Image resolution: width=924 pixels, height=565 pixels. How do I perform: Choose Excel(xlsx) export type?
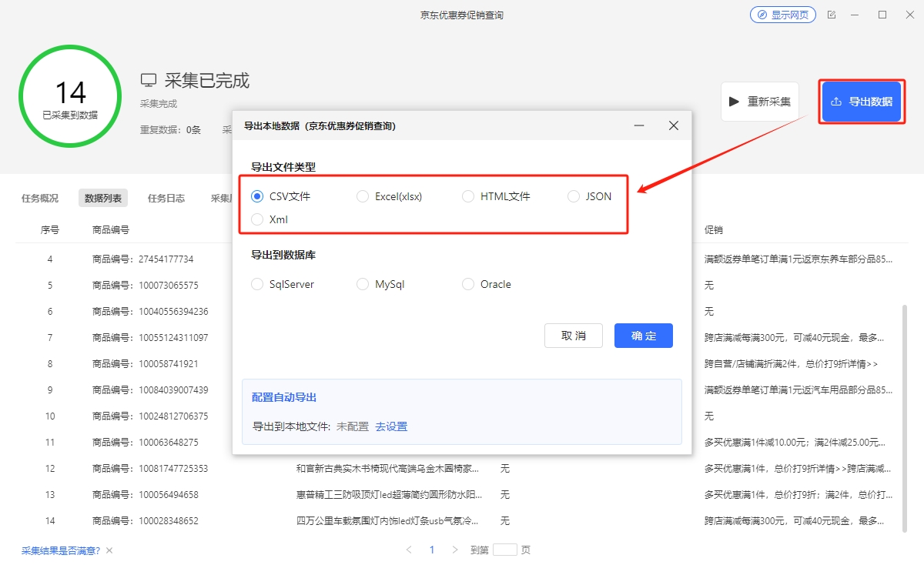(x=363, y=196)
